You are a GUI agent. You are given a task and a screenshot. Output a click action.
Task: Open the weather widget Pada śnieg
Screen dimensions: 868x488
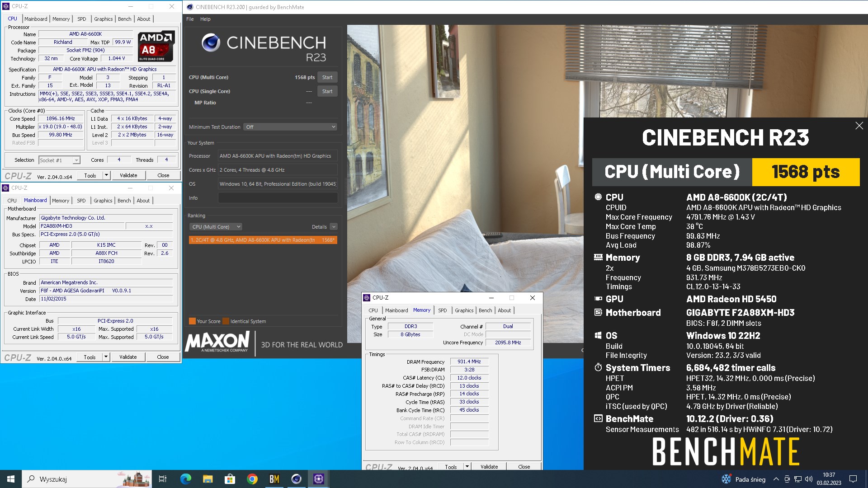tap(744, 479)
